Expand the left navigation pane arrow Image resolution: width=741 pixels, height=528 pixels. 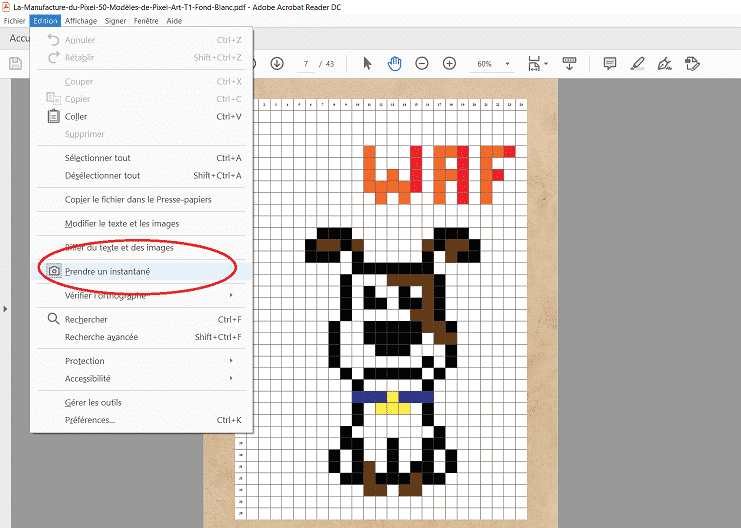[5, 309]
